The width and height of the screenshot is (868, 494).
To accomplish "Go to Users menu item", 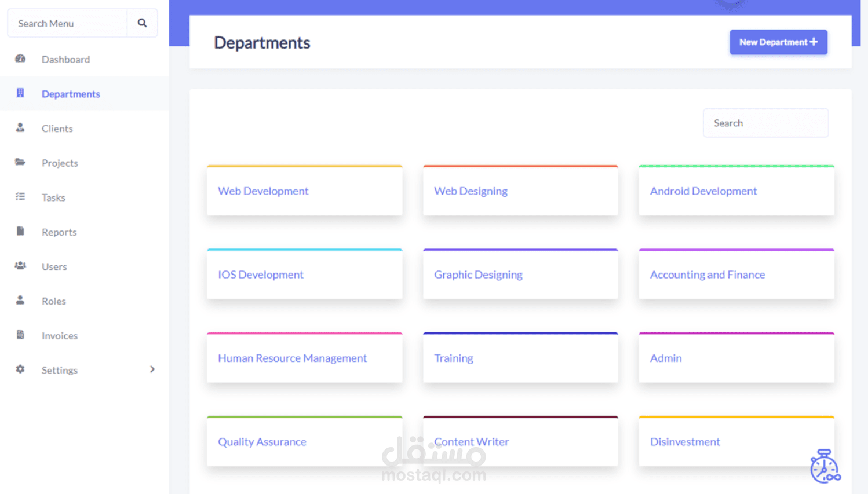I will click(x=54, y=266).
